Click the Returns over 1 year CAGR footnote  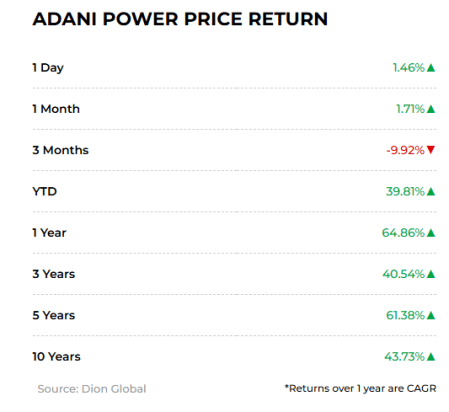coord(360,389)
